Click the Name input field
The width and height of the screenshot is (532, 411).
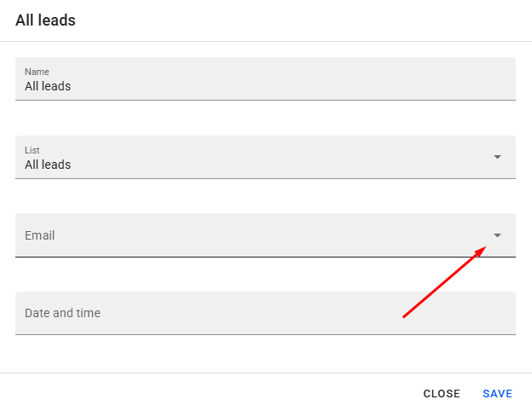(x=265, y=79)
